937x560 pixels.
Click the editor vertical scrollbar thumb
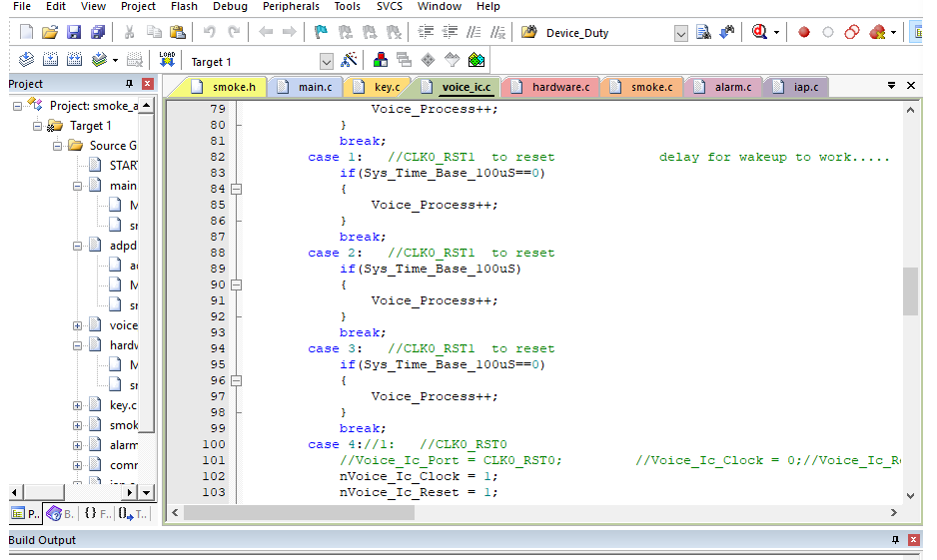(x=909, y=290)
